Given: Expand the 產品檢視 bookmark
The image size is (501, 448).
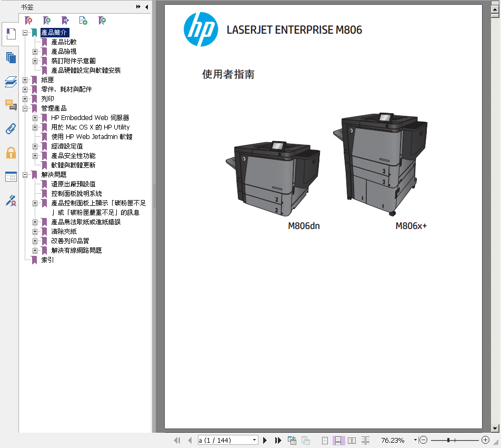Looking at the screenshot, I should click(35, 52).
